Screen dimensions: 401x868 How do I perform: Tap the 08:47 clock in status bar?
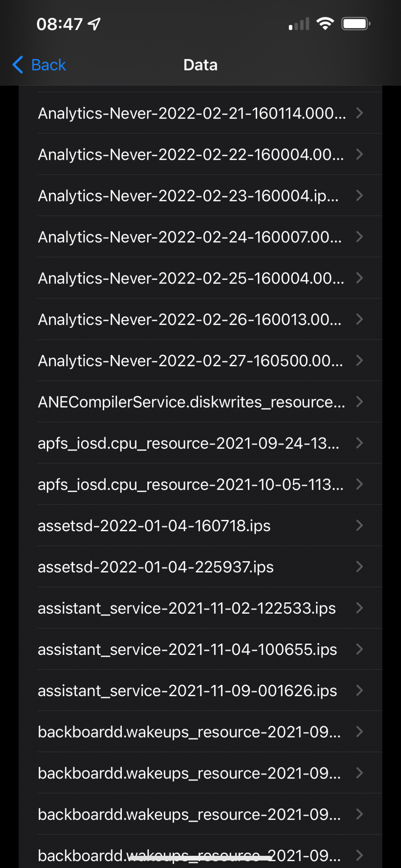pos(59,24)
